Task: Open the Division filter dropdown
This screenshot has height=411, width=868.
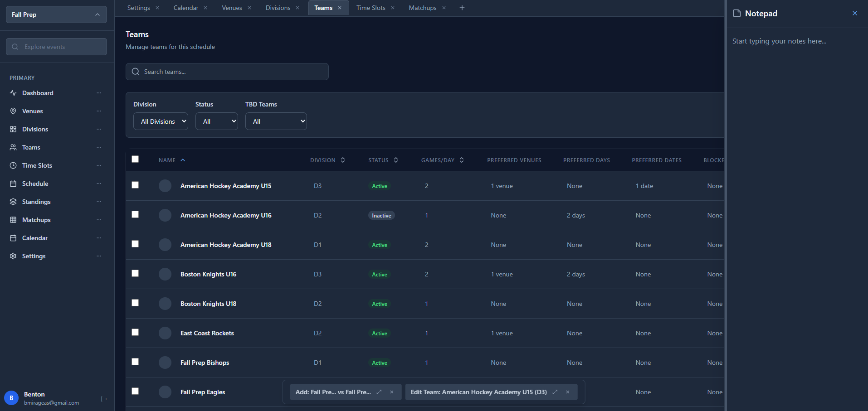Action: pyautogui.click(x=160, y=121)
